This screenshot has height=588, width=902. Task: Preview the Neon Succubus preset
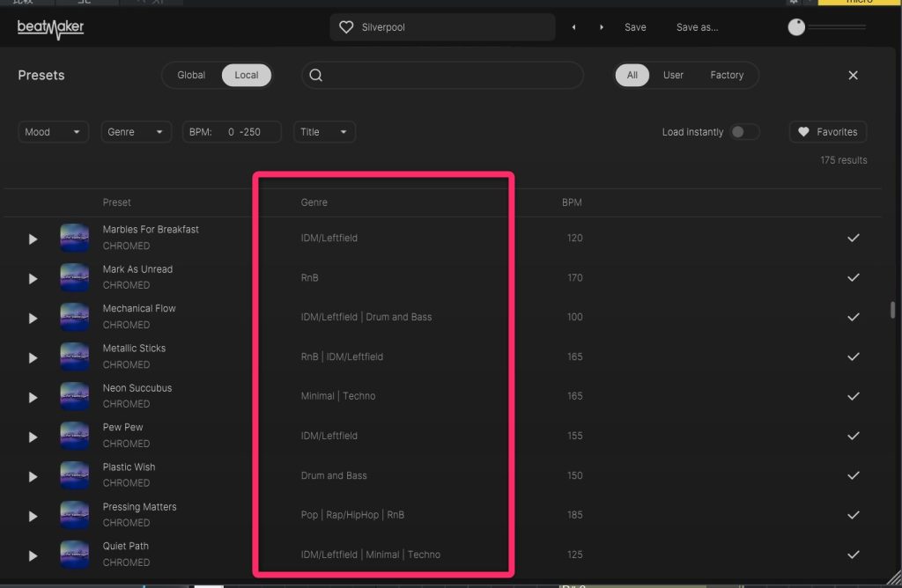[x=33, y=397]
